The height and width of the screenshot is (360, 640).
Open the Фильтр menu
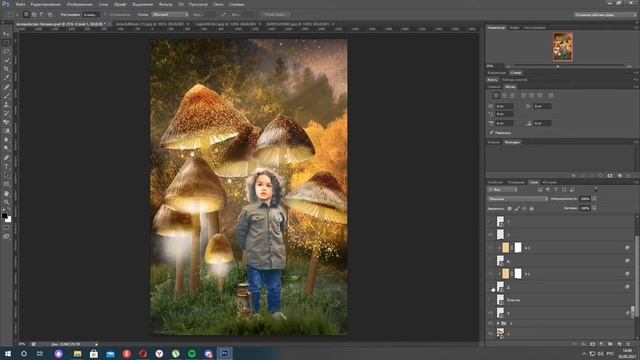[x=165, y=4]
